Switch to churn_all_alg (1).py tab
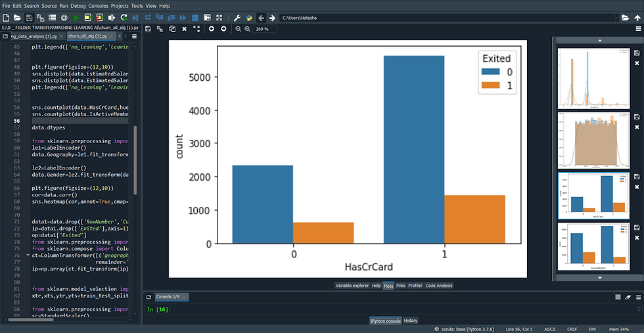This screenshot has height=333, width=644. click(x=87, y=36)
